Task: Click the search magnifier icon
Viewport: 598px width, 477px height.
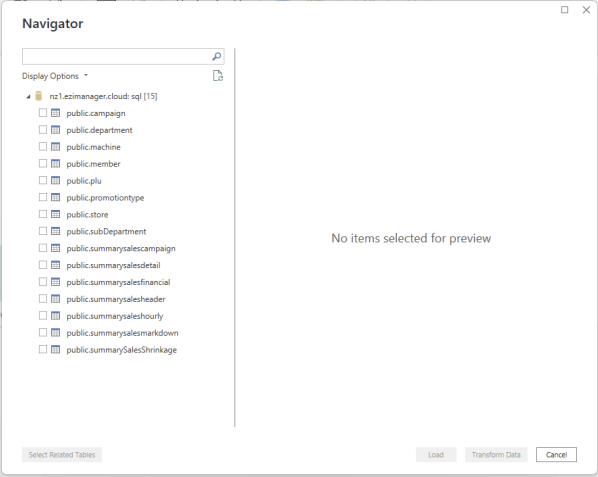Action: point(216,56)
